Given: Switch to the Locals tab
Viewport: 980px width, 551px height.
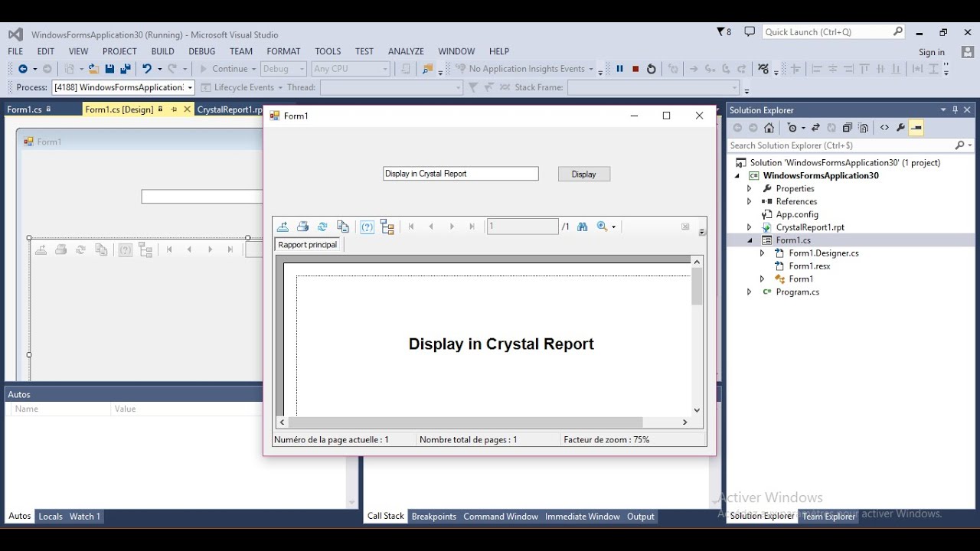Looking at the screenshot, I should coord(51,517).
